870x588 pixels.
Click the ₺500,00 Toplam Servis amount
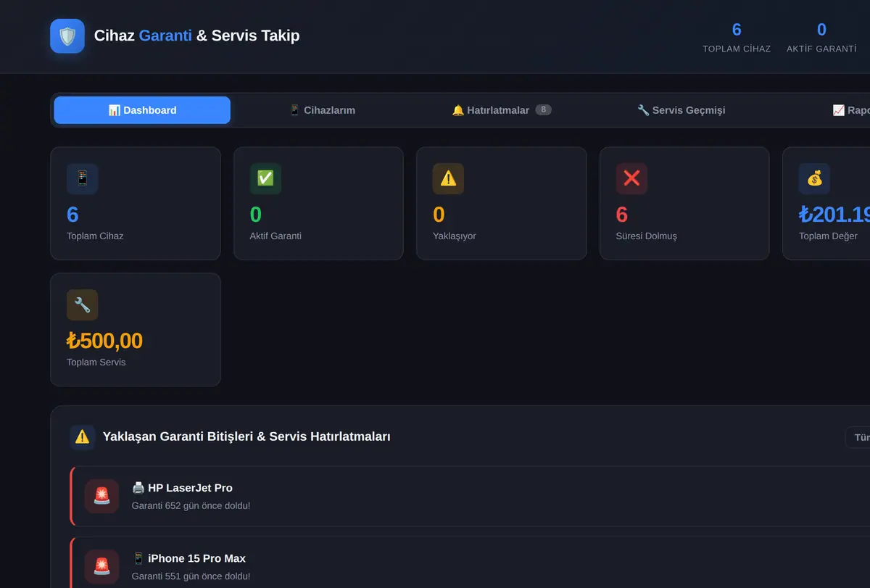pos(104,340)
